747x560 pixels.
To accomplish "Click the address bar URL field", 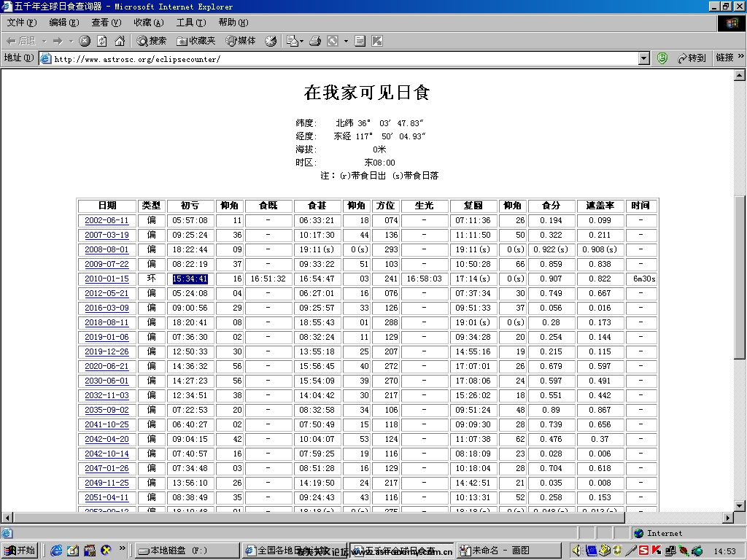I will pos(343,58).
